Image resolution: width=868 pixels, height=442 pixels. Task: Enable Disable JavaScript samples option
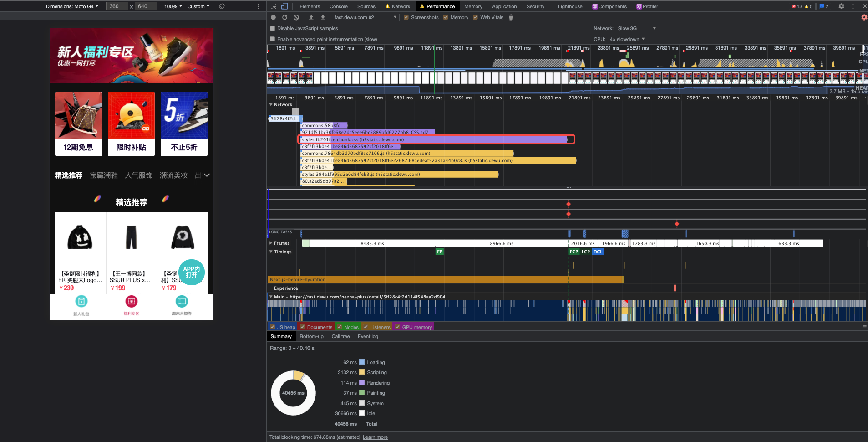point(273,28)
